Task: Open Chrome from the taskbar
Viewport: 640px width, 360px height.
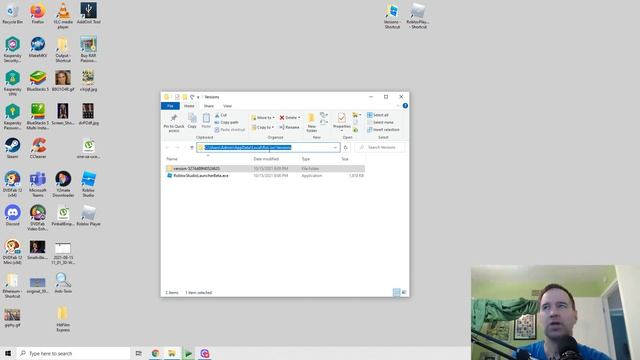Action: [x=156, y=353]
